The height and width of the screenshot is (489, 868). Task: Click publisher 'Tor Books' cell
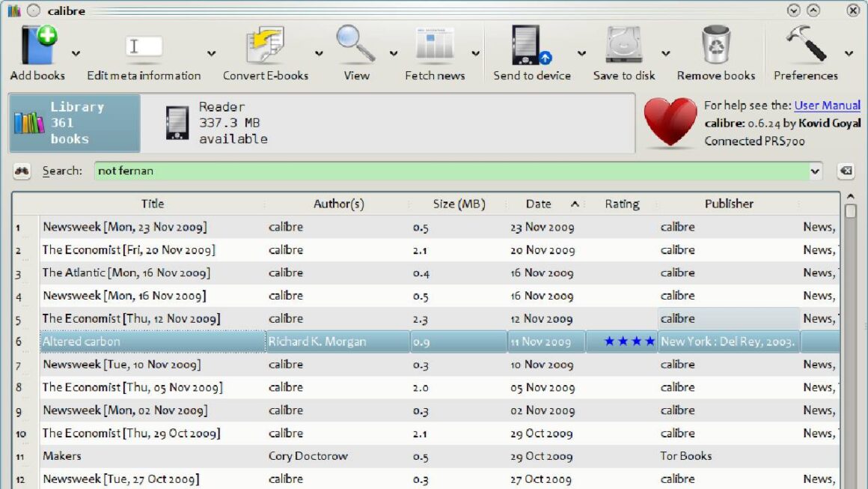coord(729,456)
